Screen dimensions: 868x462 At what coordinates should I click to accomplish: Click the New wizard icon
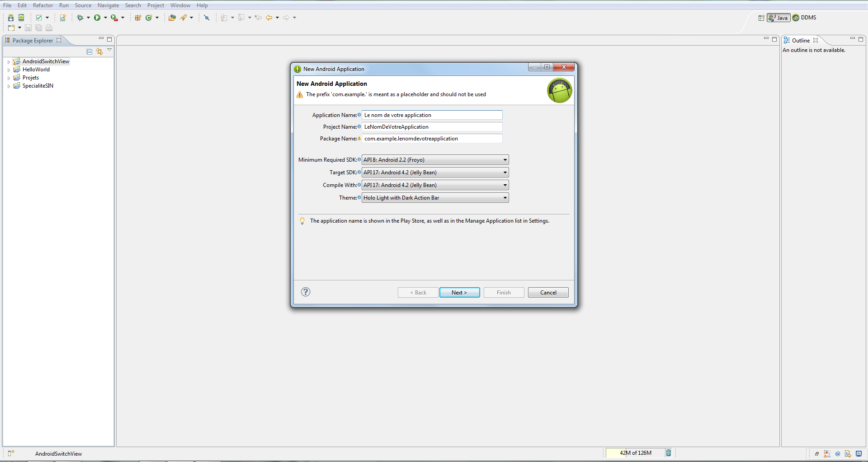(x=11, y=28)
